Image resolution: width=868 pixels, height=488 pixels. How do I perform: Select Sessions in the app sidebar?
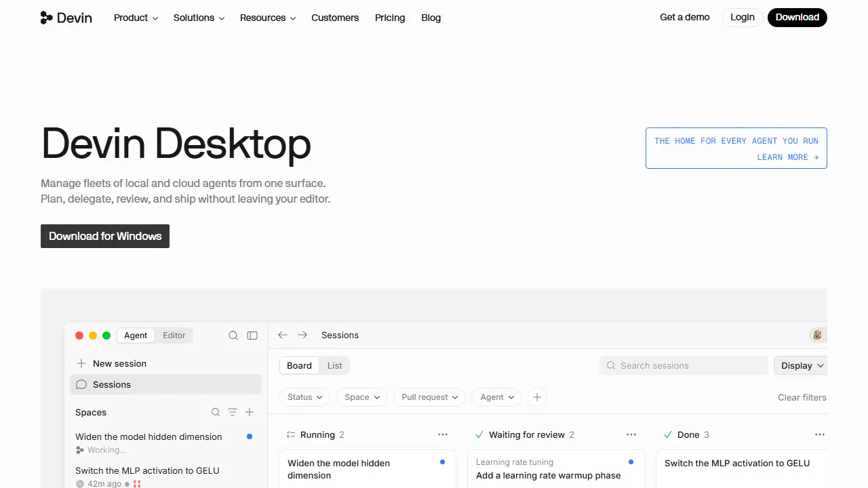(166, 384)
